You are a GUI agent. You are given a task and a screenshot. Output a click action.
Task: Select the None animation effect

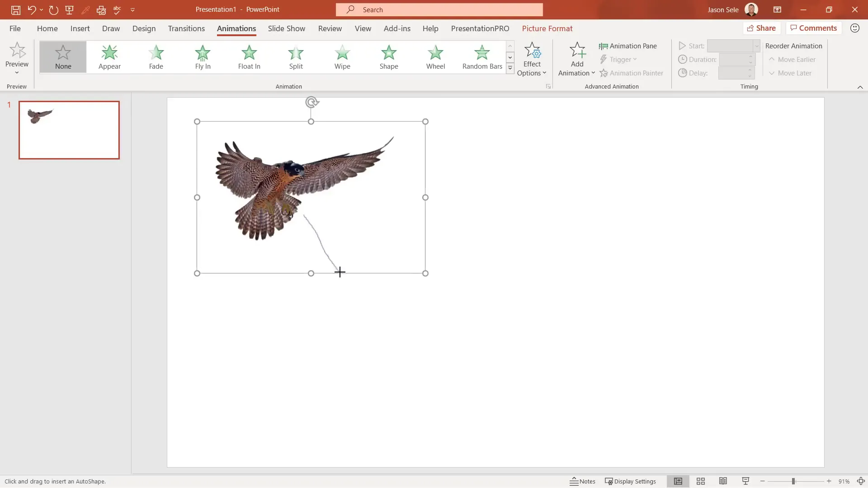[x=63, y=57]
